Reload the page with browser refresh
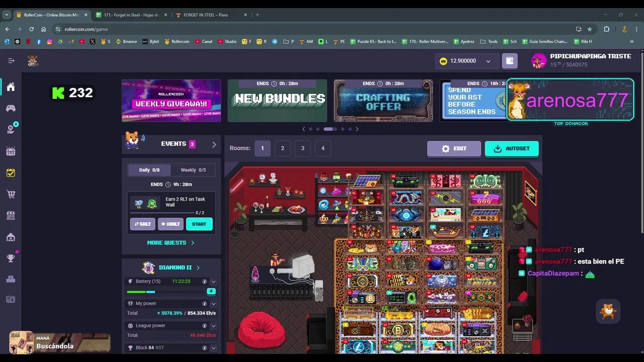The width and height of the screenshot is (644, 362). [31, 29]
